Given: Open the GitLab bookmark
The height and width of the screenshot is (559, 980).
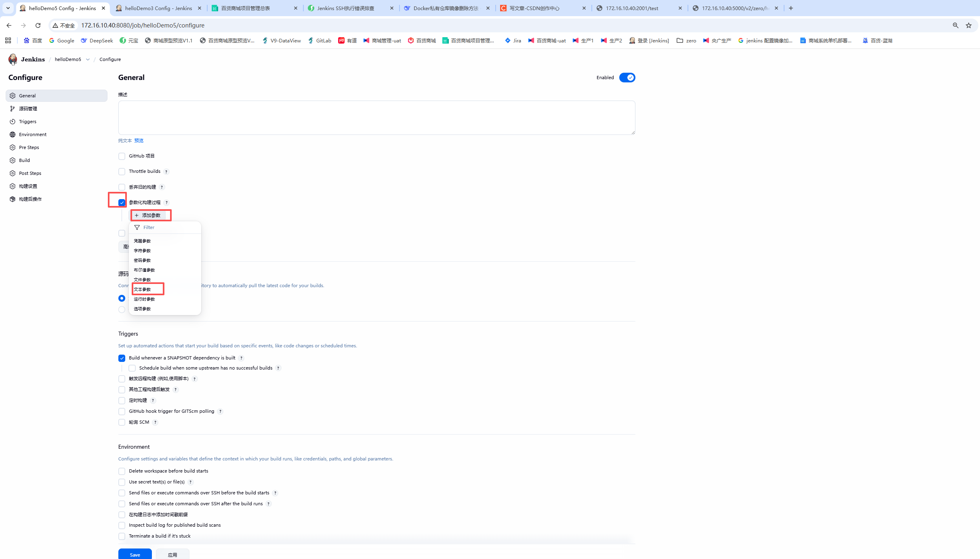Looking at the screenshot, I should coord(319,40).
